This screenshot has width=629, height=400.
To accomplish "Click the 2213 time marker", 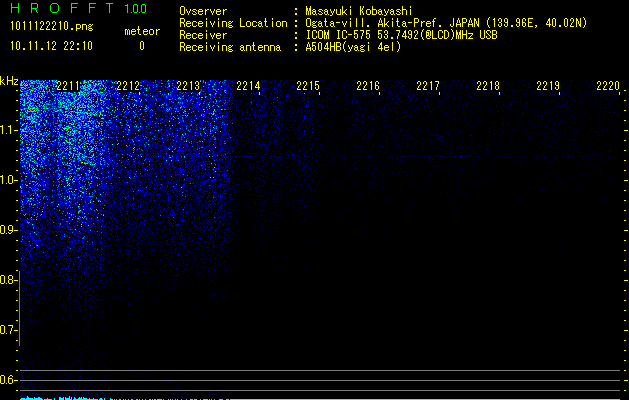I will [188, 86].
